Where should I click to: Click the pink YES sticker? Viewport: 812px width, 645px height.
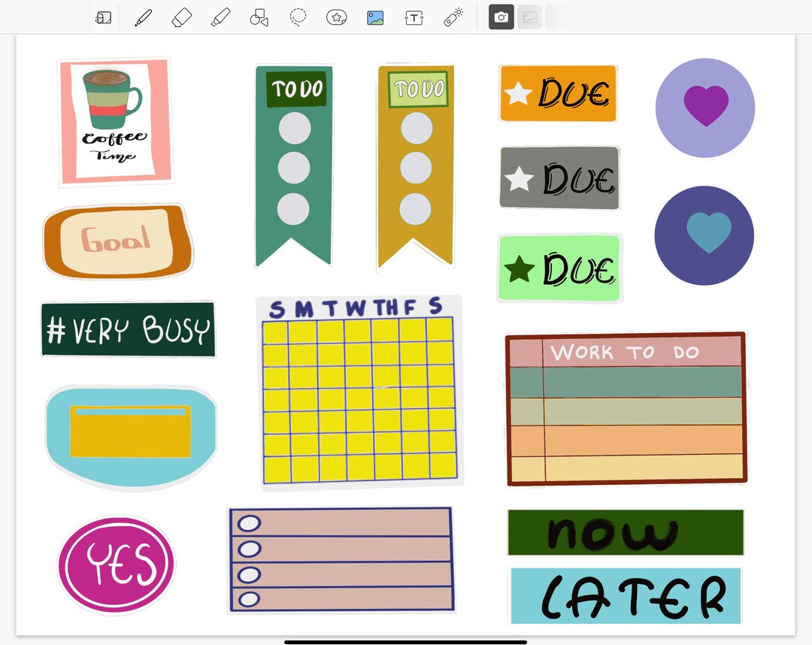[116, 564]
